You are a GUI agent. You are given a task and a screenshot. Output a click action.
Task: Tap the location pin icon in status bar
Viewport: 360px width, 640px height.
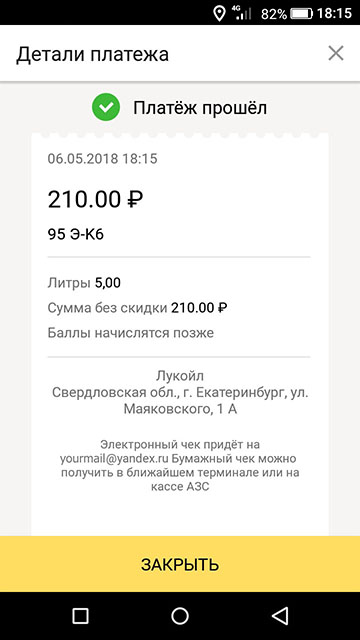click(220, 13)
